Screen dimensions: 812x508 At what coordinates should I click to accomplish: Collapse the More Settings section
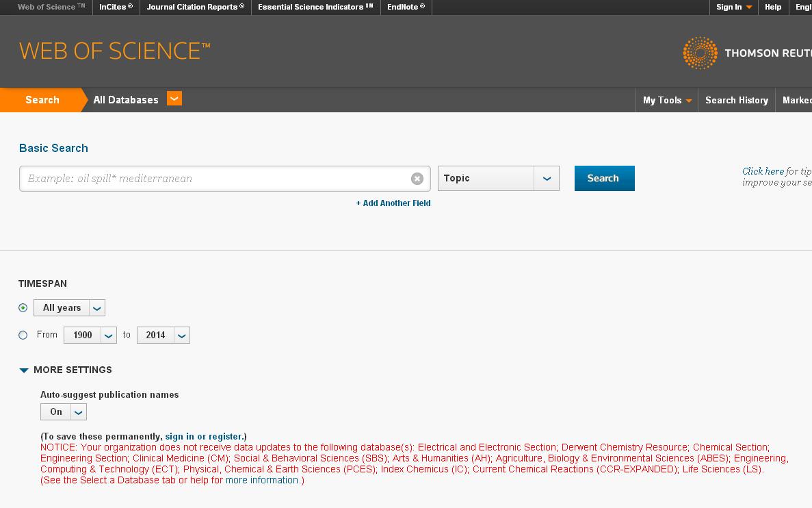click(24, 370)
